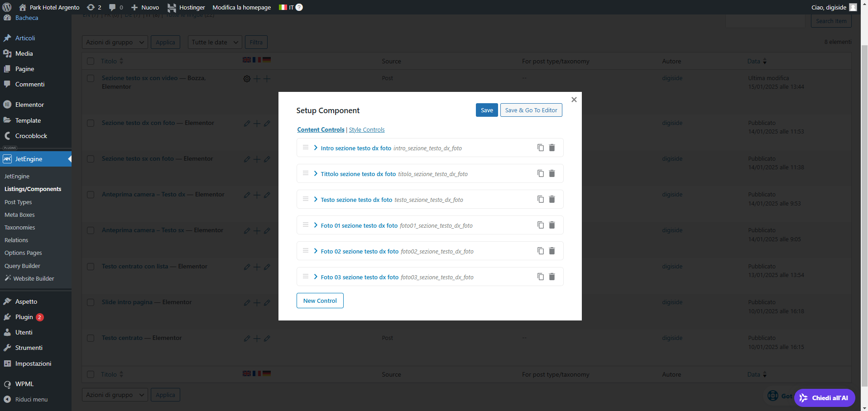Screen dimensions: 868x411
Task: Check the Sezione testo sx con video row
Action: [91, 78]
